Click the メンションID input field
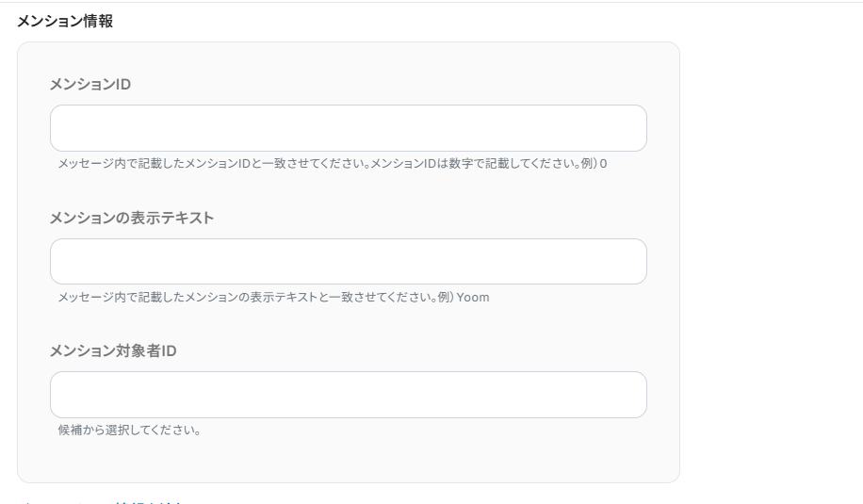863x504 pixels. coord(348,128)
